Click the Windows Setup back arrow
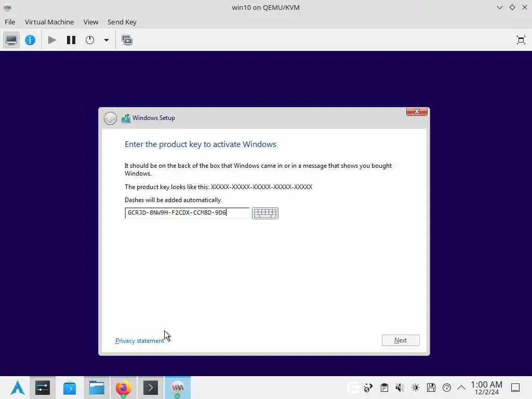The image size is (532, 399). click(x=110, y=118)
